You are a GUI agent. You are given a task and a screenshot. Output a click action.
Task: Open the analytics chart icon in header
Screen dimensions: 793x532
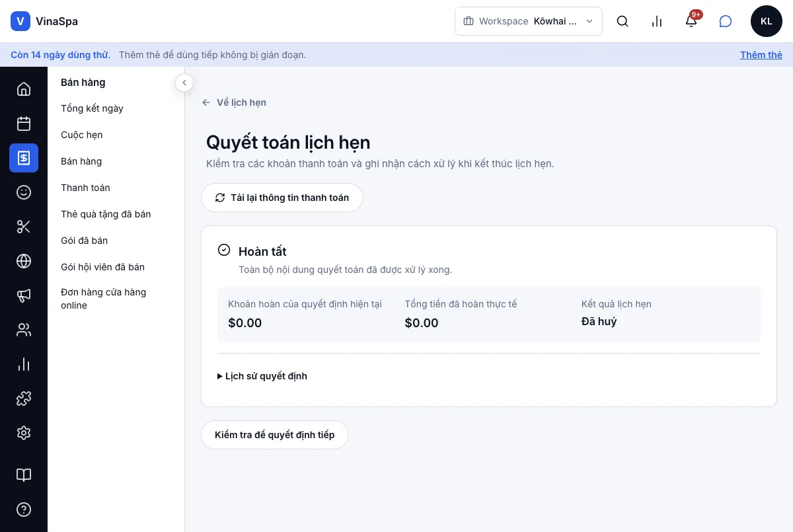tap(657, 21)
